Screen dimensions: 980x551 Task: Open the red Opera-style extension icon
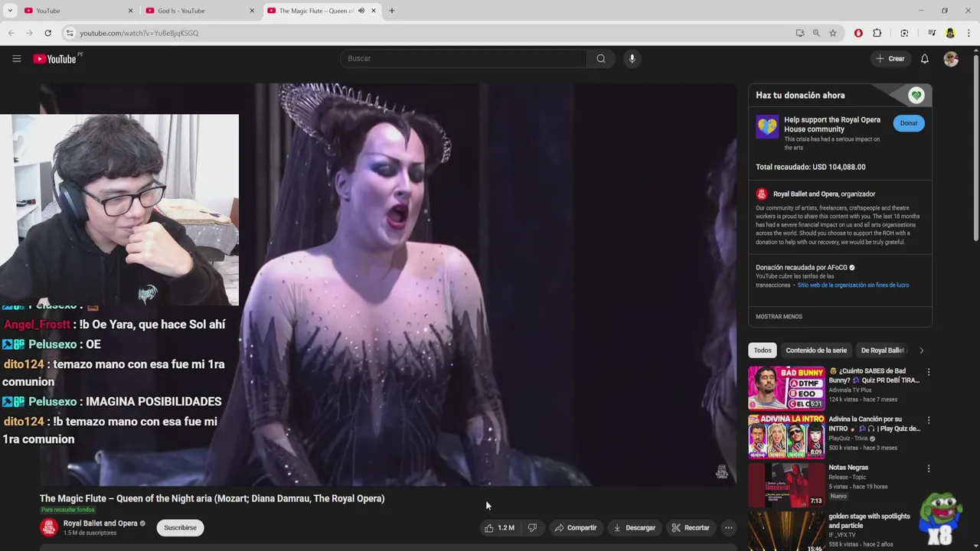858,33
